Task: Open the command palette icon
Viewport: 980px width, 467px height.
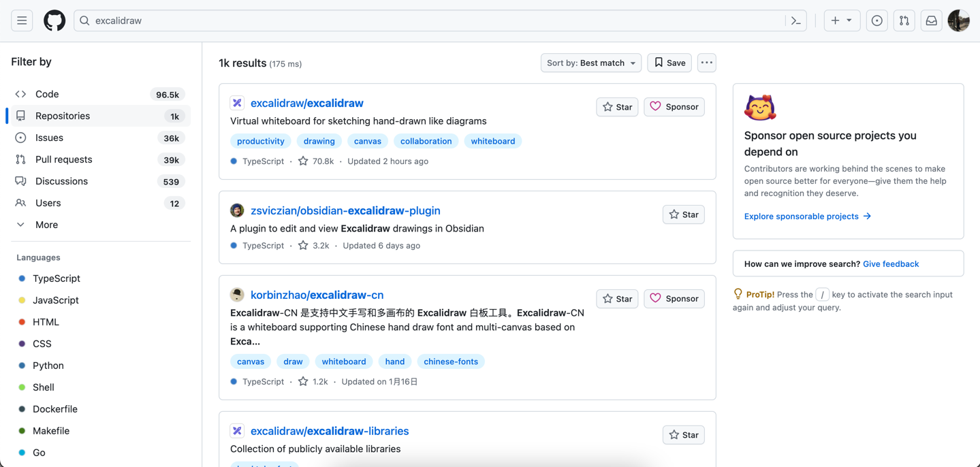Action: (x=795, y=20)
